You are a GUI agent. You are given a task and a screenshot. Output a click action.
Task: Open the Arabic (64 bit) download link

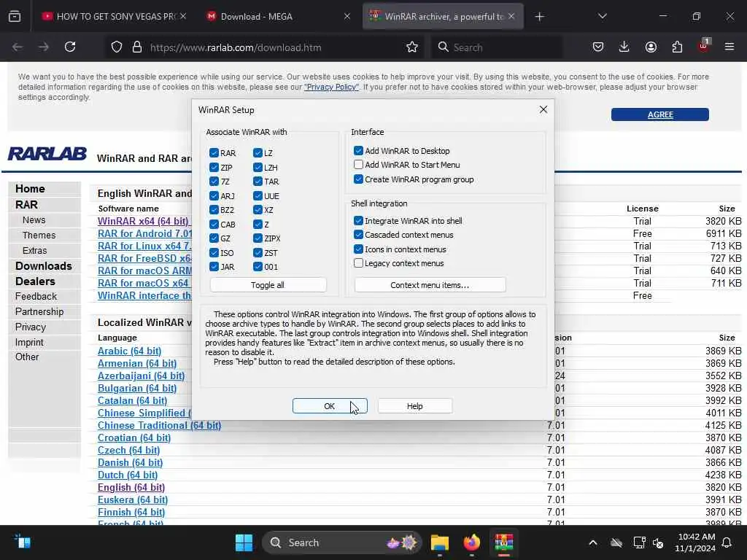click(129, 351)
